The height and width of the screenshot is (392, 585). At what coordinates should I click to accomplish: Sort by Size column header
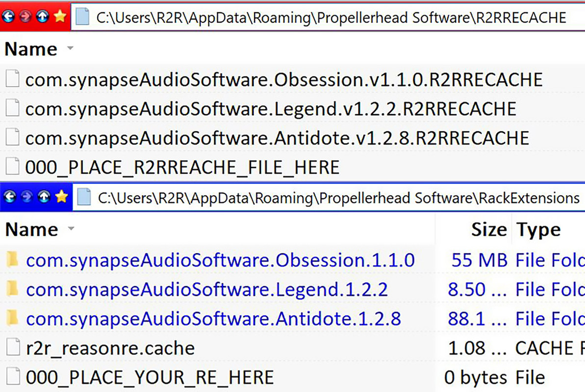coord(489,229)
